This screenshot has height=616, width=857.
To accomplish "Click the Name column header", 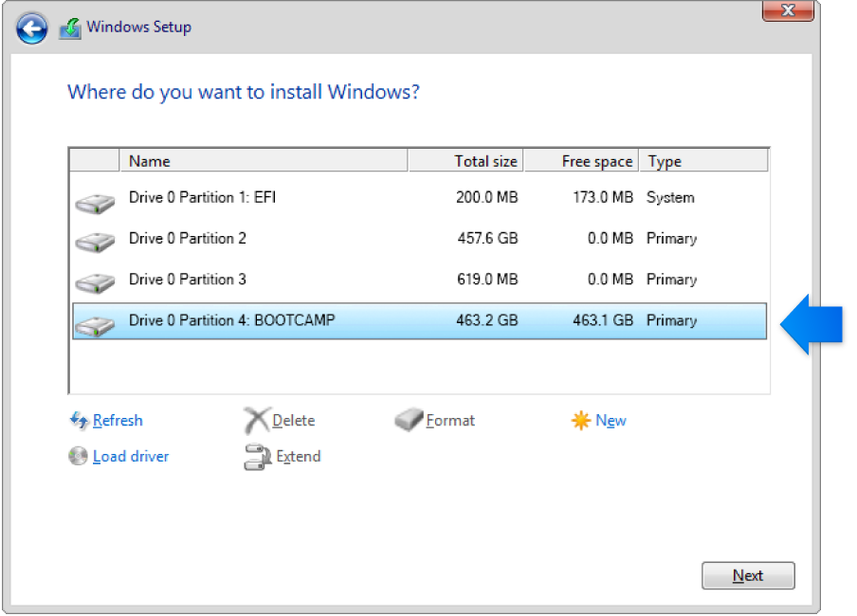I will pos(149,161).
